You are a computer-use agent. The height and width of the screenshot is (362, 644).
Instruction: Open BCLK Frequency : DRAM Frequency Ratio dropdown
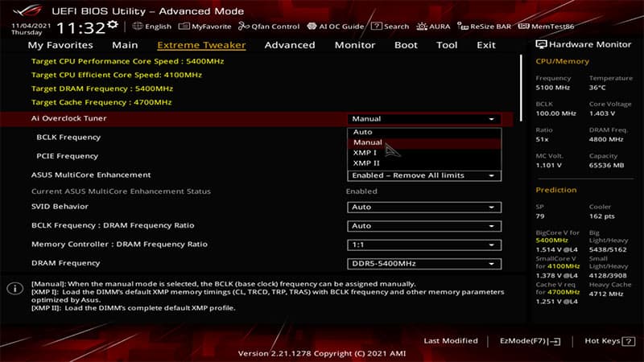pos(424,226)
